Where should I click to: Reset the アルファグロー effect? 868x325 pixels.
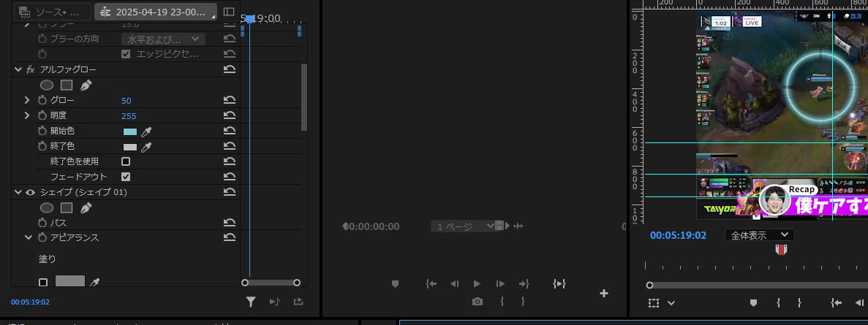(x=229, y=69)
